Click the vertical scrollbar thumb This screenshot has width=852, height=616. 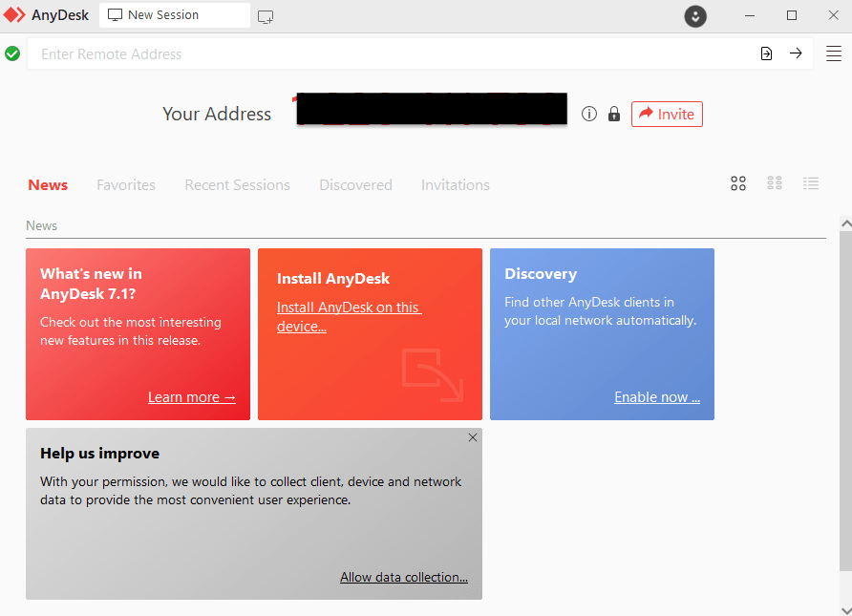(x=846, y=401)
